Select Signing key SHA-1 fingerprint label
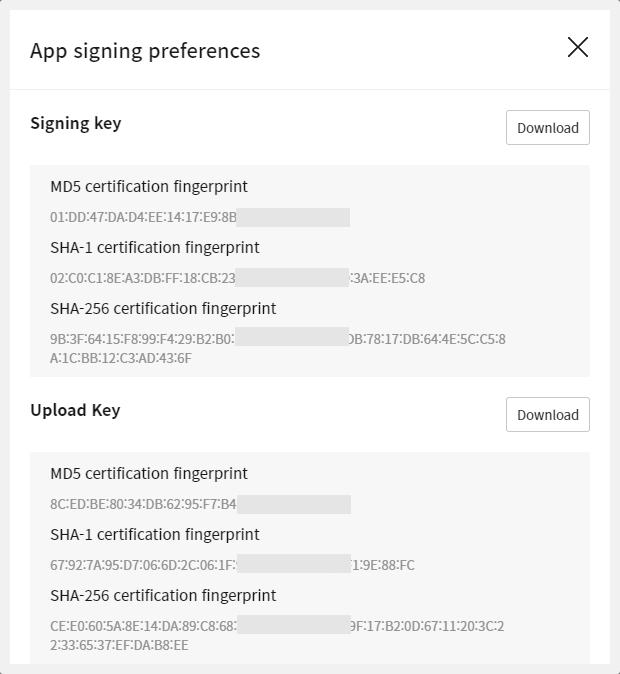The width and height of the screenshot is (620, 674). [x=155, y=247]
